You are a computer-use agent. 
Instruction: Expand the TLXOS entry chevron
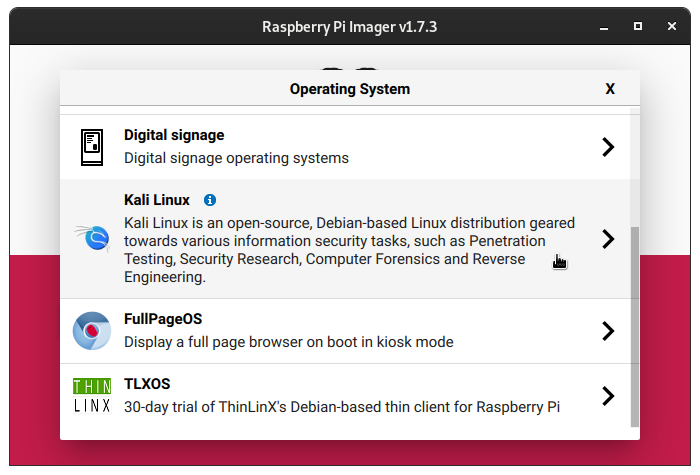(607, 396)
